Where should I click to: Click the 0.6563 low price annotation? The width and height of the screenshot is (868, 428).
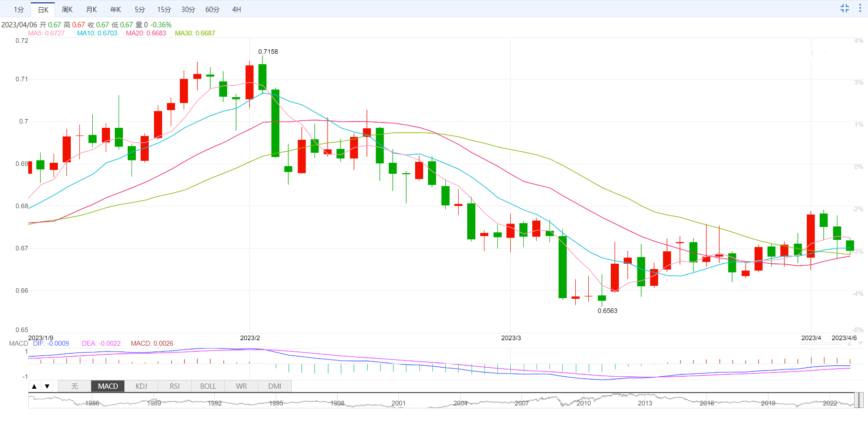pos(607,311)
